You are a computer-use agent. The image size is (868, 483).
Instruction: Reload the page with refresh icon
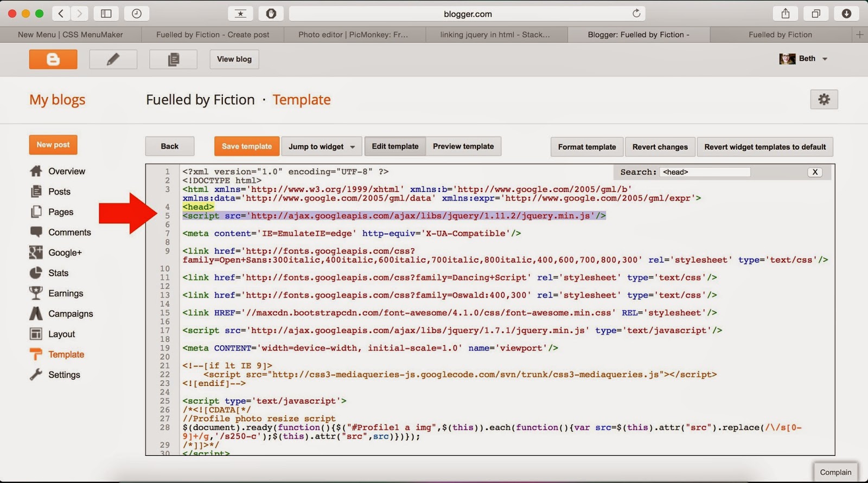636,14
